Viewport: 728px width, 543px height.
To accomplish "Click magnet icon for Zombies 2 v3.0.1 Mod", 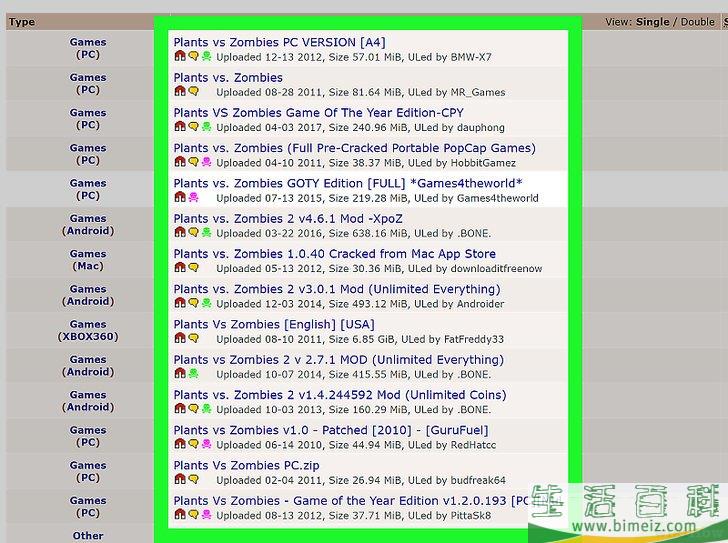I will [180, 303].
